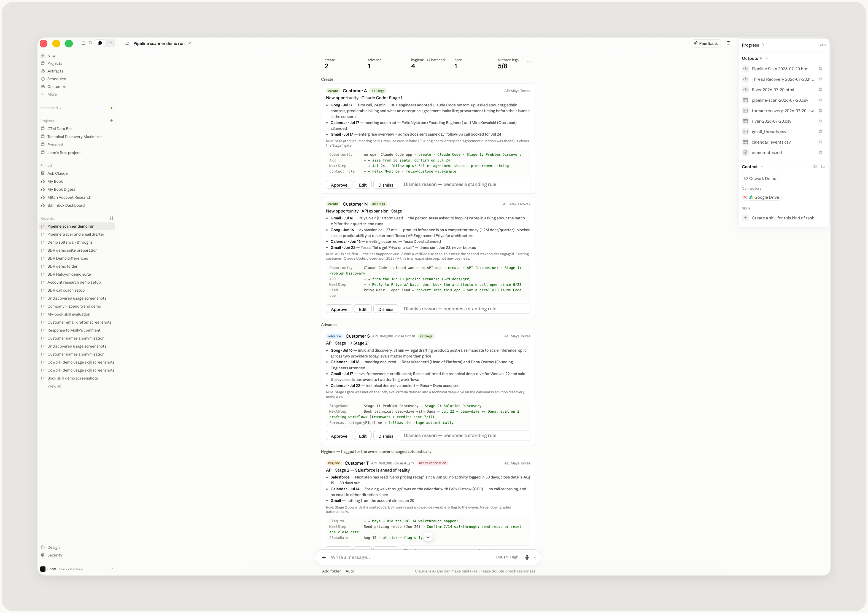Open Cowork Demo folder chip

(760, 179)
